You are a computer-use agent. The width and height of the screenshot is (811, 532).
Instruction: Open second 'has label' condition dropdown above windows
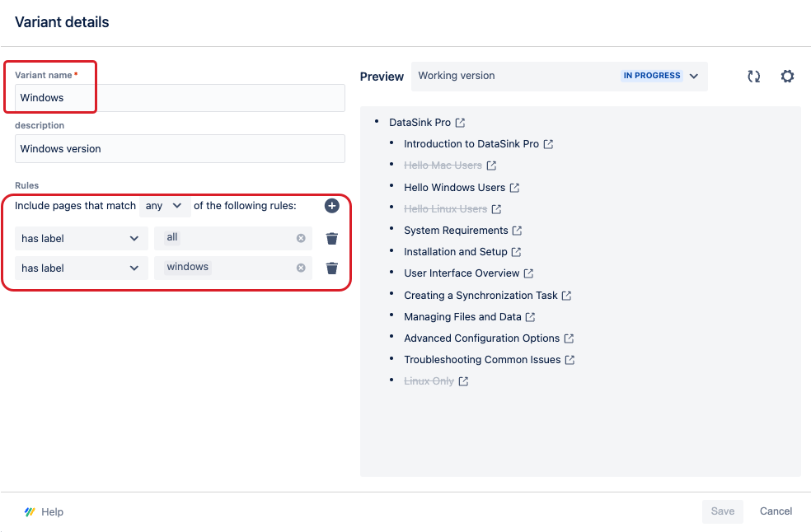click(x=82, y=268)
